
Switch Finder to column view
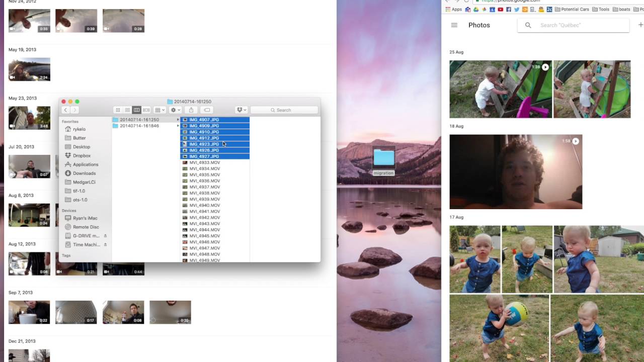(x=136, y=110)
